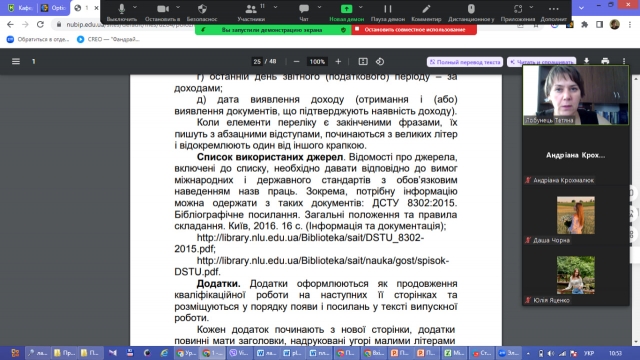Rotate PDF counterclockwise
Viewport: 640px width, 360px height.
point(380,62)
